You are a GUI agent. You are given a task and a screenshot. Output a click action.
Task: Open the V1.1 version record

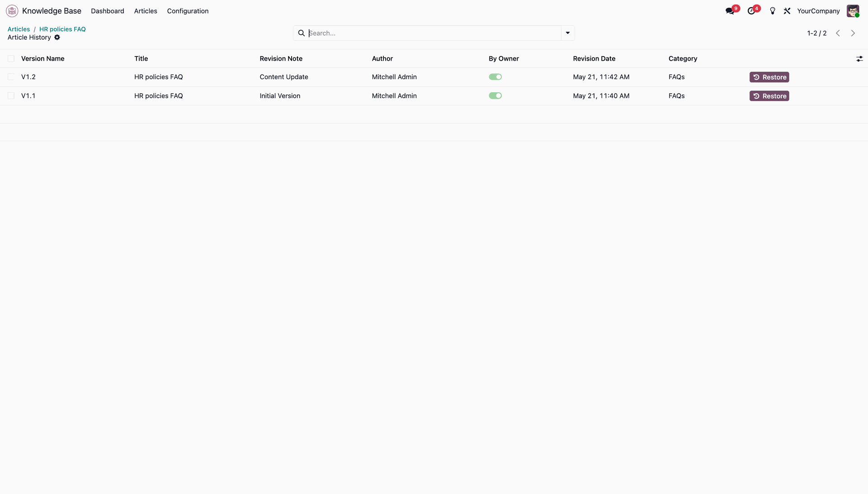28,96
